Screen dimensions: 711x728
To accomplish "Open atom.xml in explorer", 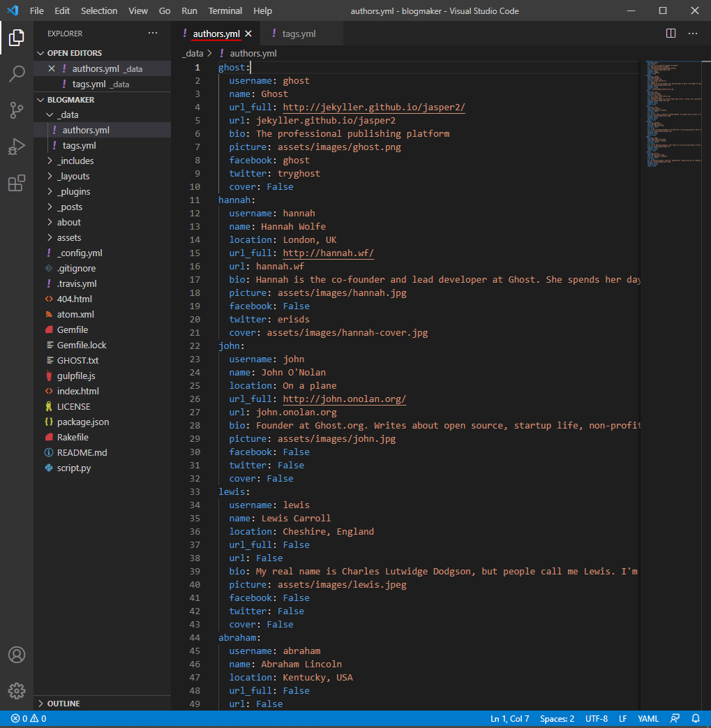I will (x=102, y=314).
